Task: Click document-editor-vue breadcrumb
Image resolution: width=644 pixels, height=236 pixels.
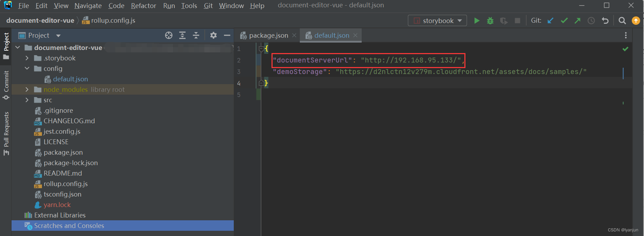Action: coord(40,20)
